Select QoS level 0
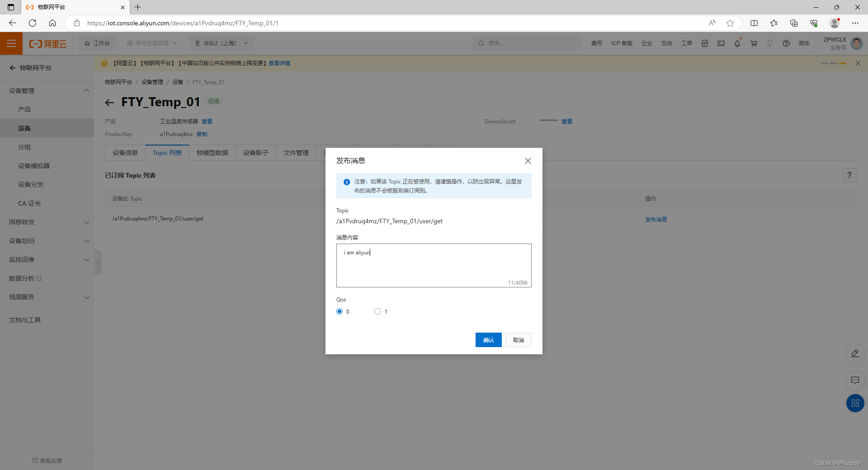Image resolution: width=868 pixels, height=470 pixels. (339, 311)
